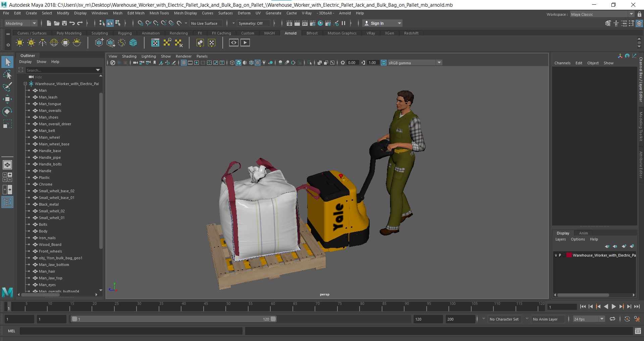Snap to grids magnet icon

(x=140, y=23)
